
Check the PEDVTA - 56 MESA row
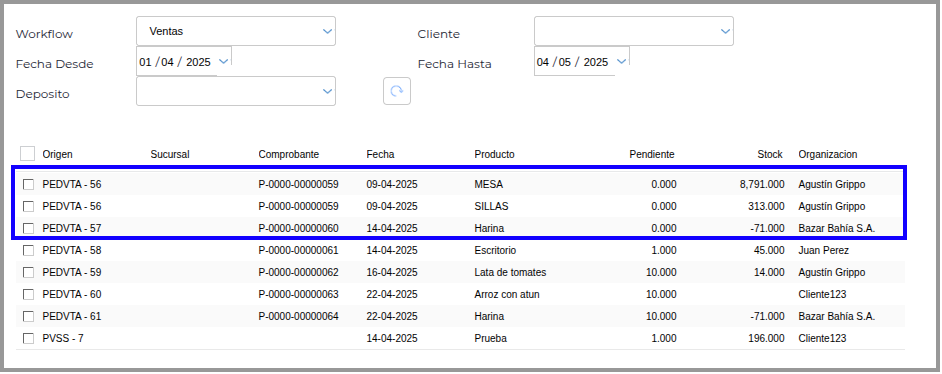click(28, 184)
